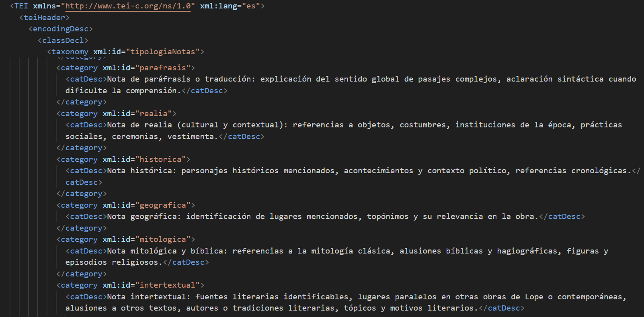Click the word "hagiográficas," in mitológica note
Screen dimensions: 644x317
(x=529, y=251)
